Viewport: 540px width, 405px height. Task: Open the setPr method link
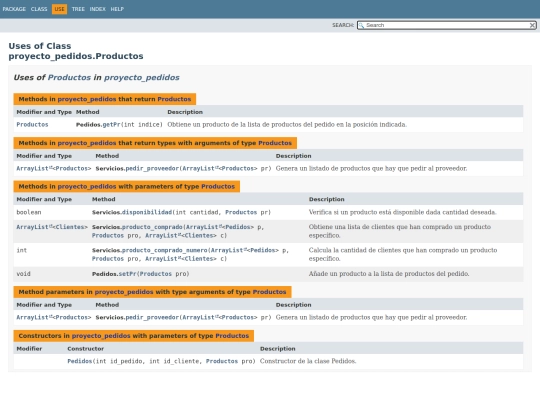point(127,274)
